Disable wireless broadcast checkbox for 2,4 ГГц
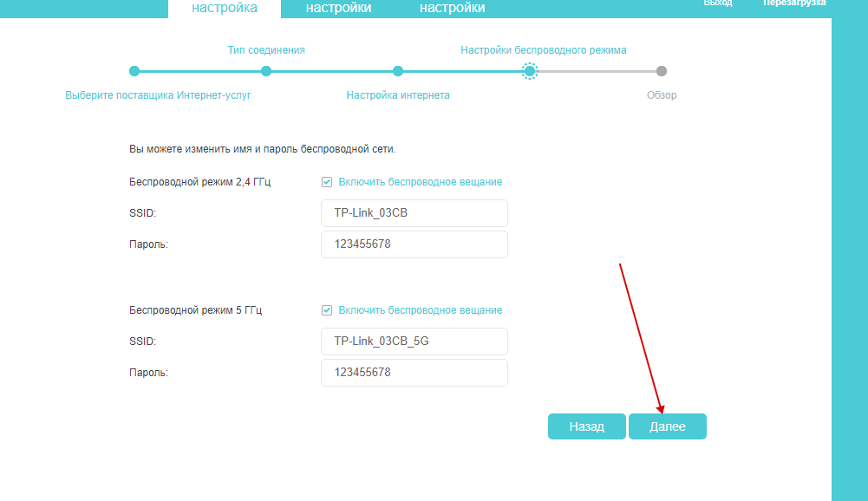Image resolution: width=868 pixels, height=501 pixels. coord(327,182)
